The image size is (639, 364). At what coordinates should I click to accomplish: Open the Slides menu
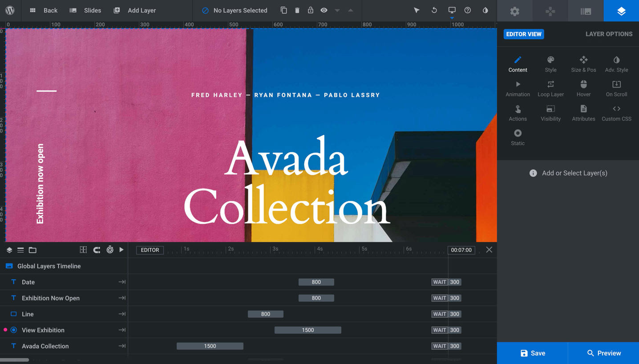(85, 10)
